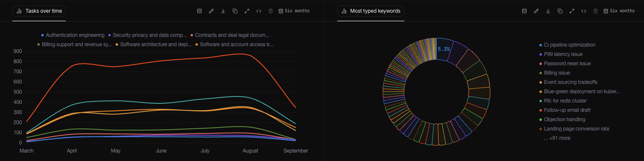Screen dimensions: 644x161
Task: Toggle Software architecture and depl... series
Action: pos(154,44)
